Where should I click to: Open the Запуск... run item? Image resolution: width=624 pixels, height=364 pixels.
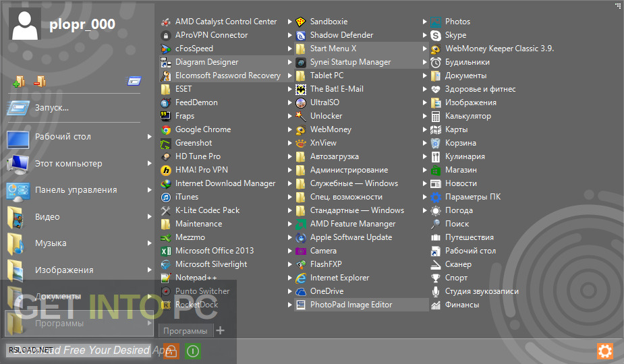coord(74,108)
